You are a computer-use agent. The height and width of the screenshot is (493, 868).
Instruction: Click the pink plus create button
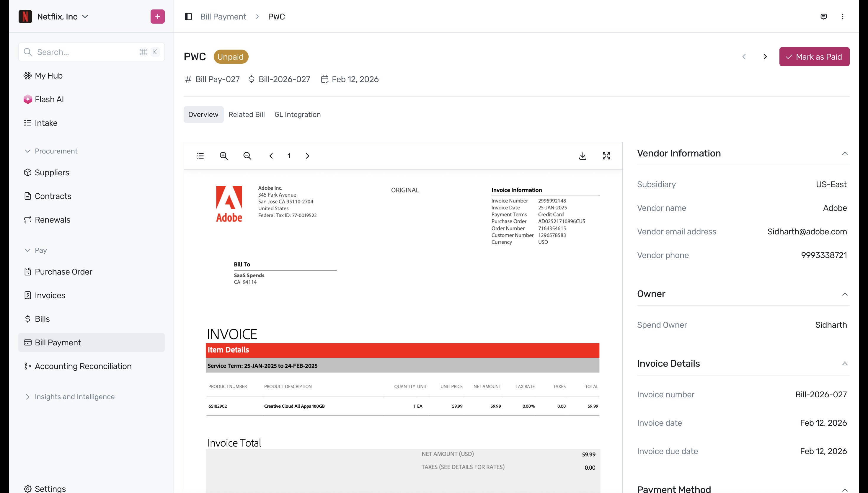coord(157,17)
